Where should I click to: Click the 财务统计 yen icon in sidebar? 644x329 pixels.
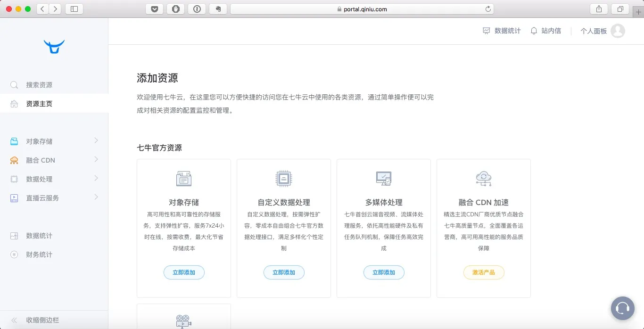14,255
